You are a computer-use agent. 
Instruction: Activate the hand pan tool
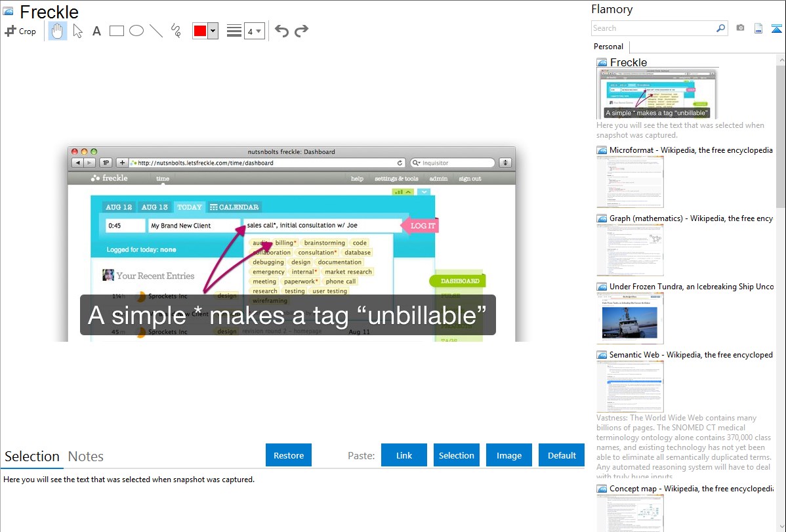click(58, 31)
